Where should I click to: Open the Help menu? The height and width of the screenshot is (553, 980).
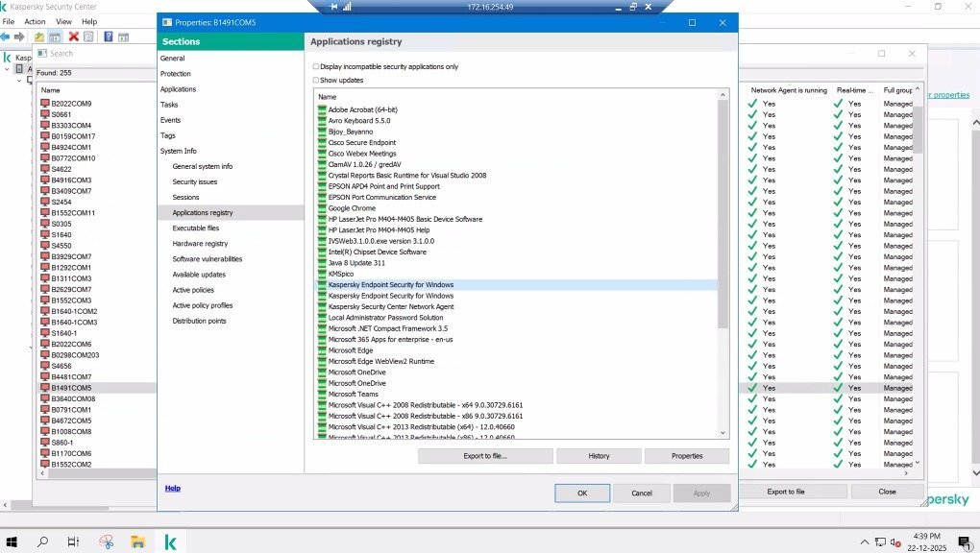tap(89, 21)
